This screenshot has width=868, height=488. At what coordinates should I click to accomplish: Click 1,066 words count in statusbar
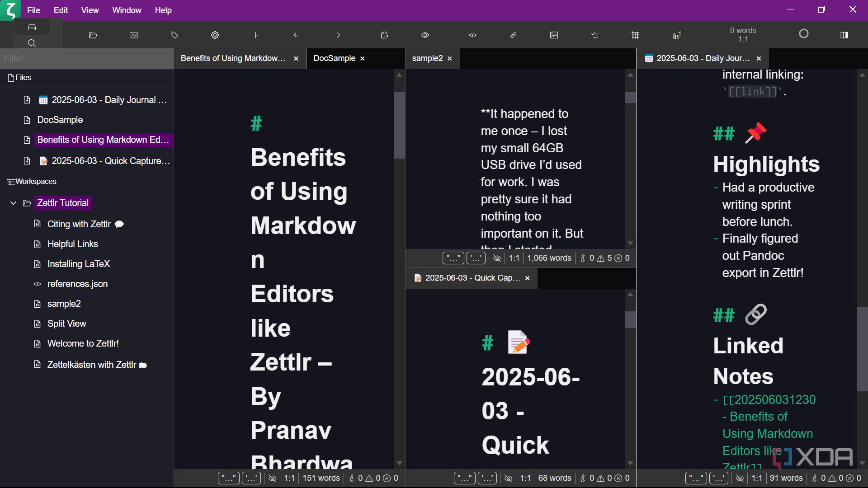click(549, 258)
